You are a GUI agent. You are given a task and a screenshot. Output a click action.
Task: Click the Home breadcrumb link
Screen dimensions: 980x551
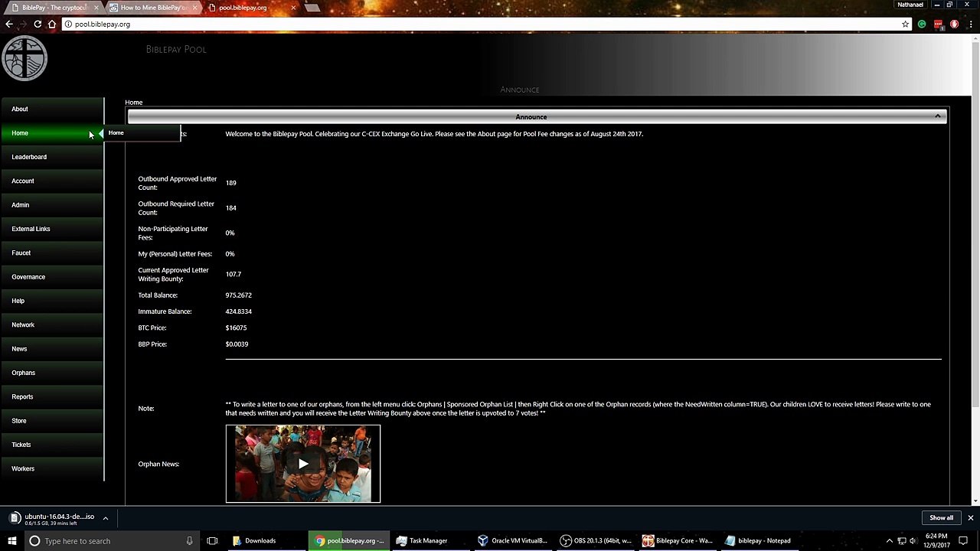pyautogui.click(x=134, y=103)
